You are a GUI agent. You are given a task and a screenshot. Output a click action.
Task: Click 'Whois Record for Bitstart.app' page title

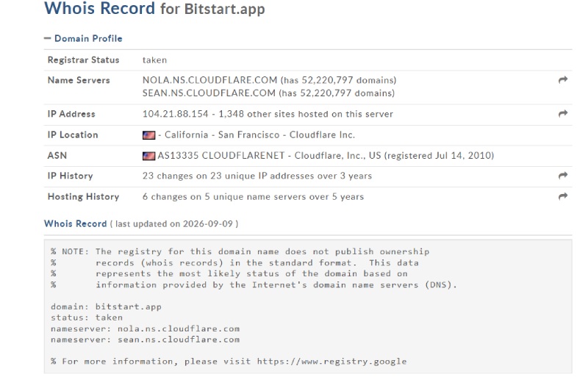tap(154, 8)
